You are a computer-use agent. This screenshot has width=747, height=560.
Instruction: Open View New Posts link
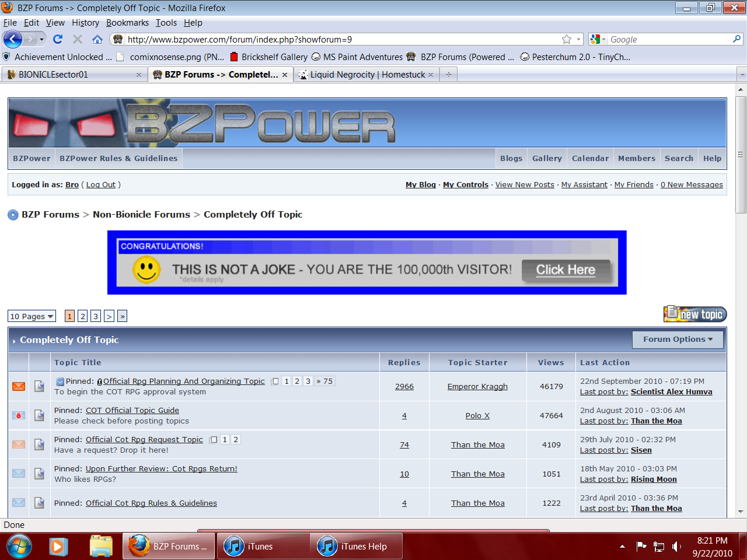tap(525, 184)
